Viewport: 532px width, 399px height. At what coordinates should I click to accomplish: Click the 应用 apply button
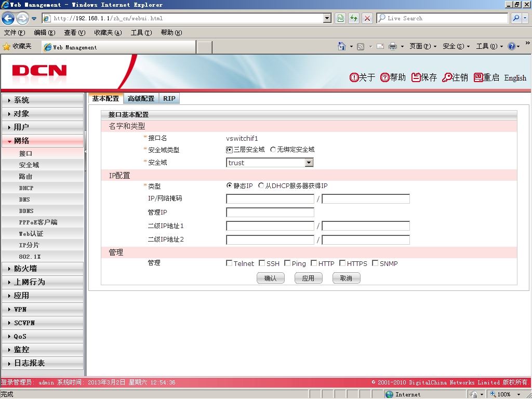(x=309, y=278)
